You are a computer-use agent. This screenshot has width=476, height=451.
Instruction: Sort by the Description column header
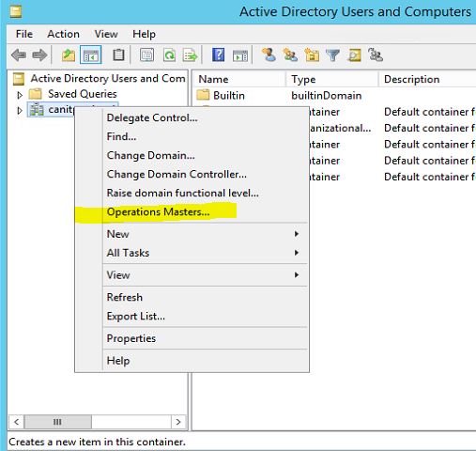point(427,79)
